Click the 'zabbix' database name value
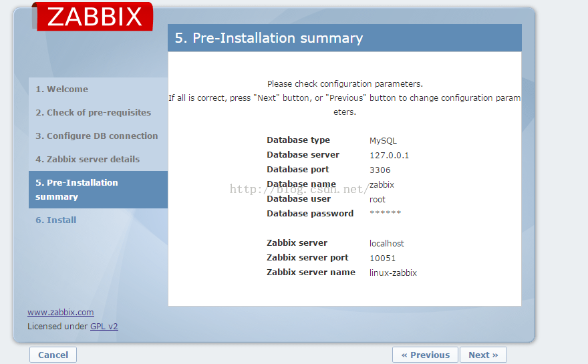The image size is (588, 364). [x=382, y=185]
